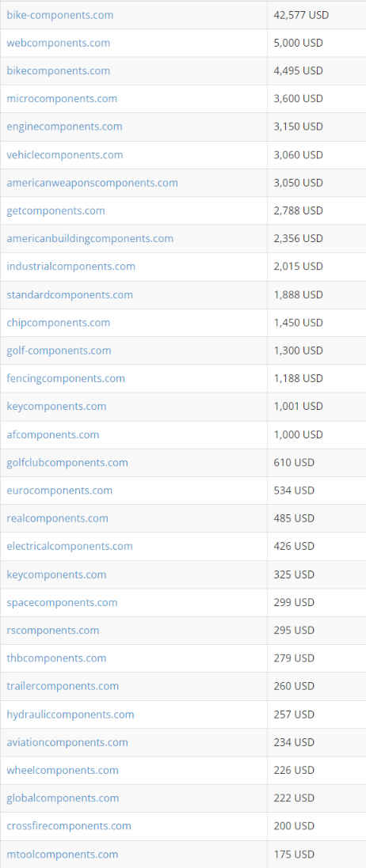Click spacecomponents.com link
Screen dimensions: 366x868
click(x=62, y=602)
